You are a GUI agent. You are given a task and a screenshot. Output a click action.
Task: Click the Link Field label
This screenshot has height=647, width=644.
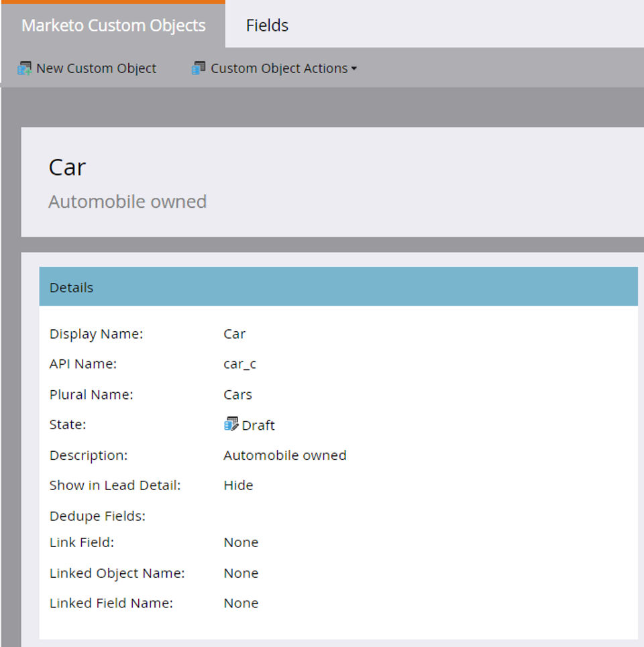tap(82, 542)
